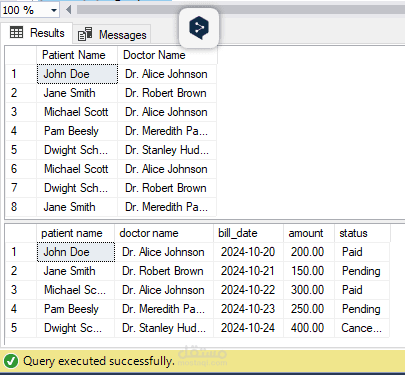Select the 300.00 amount cell

pos(309,290)
